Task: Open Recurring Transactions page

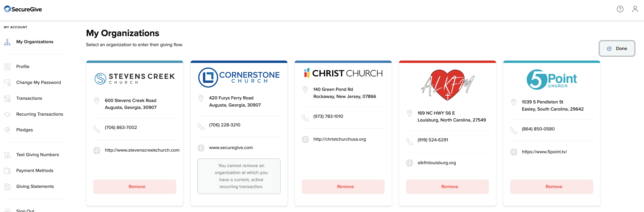Action: coord(39,114)
